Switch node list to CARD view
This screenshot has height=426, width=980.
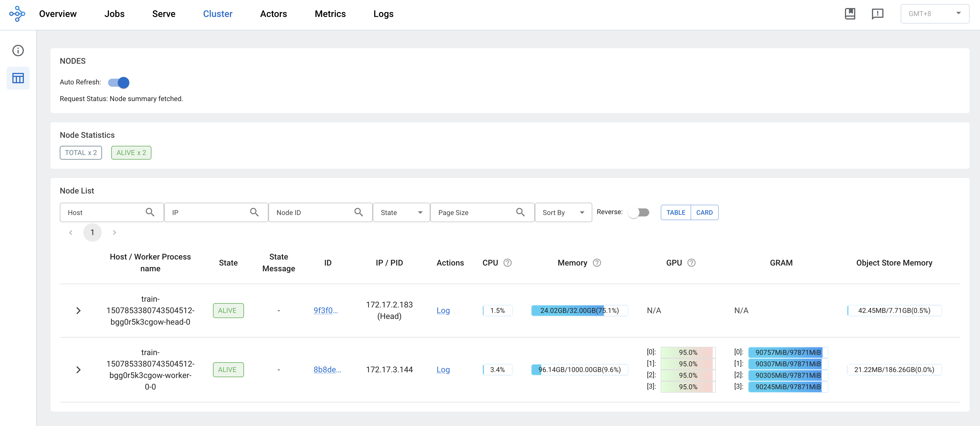tap(704, 212)
